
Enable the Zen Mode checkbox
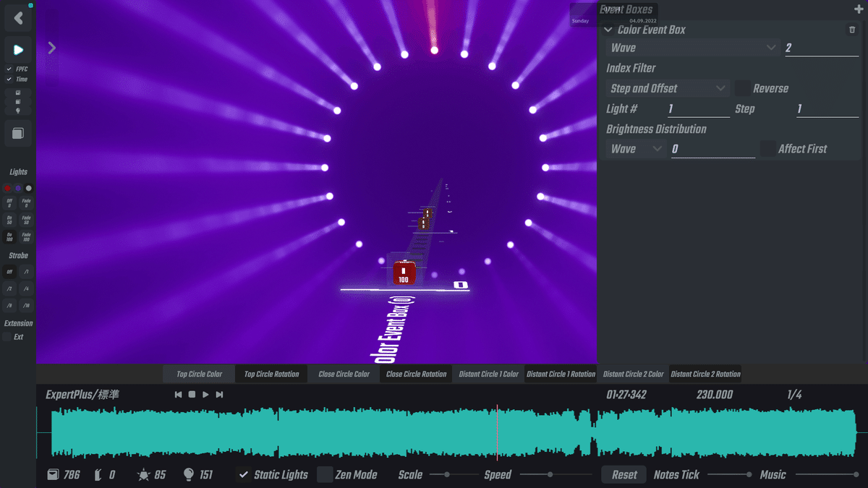tap(325, 475)
